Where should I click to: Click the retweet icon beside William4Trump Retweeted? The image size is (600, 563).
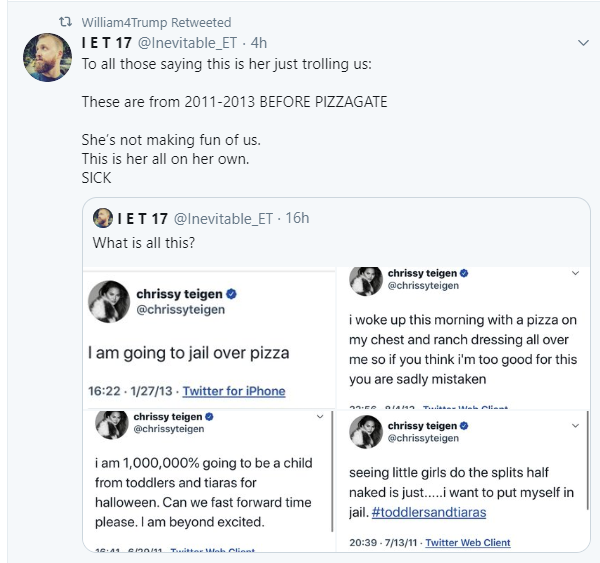pyautogui.click(x=67, y=22)
